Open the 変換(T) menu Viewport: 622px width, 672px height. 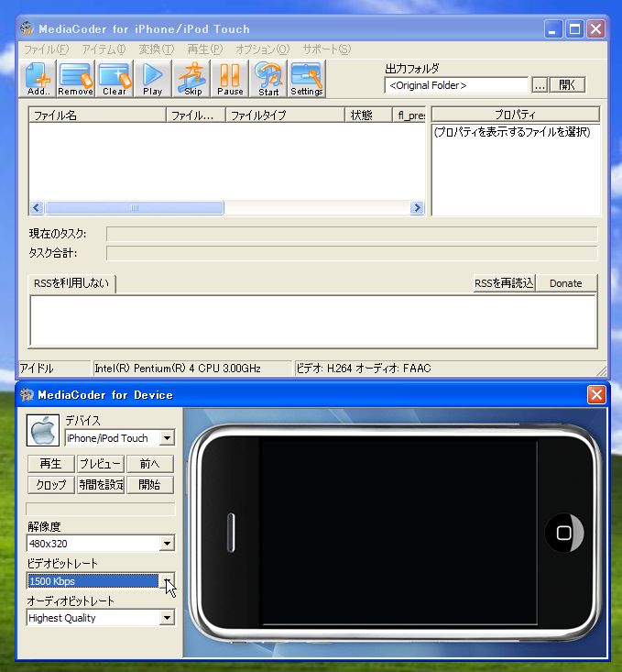pos(157,50)
